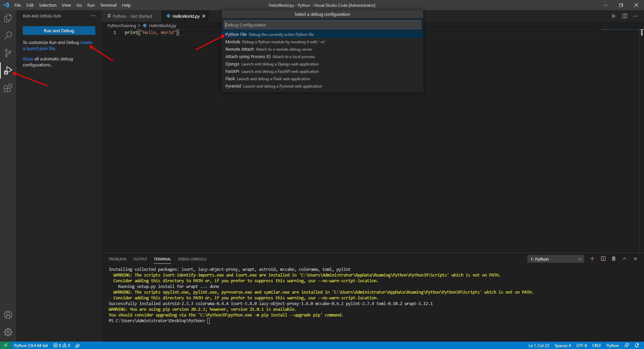This screenshot has height=349, width=644.
Task: Create a new terminal with plus icon
Action: click(x=592, y=259)
